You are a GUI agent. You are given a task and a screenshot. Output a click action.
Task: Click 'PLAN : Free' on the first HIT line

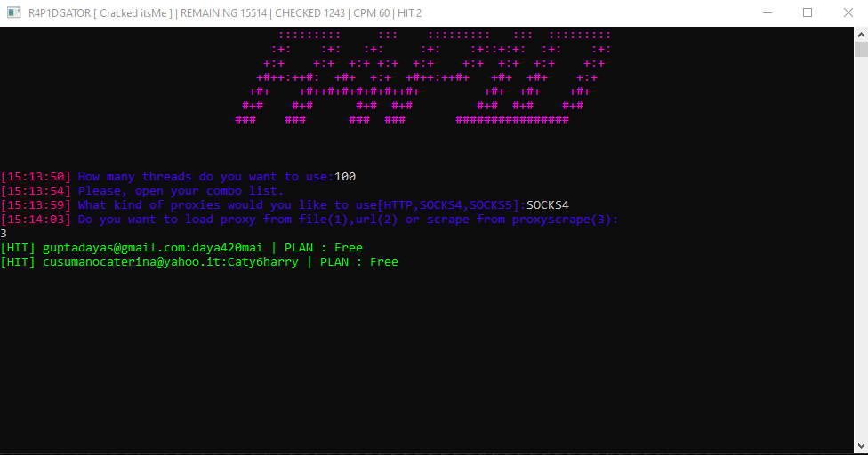324,248
